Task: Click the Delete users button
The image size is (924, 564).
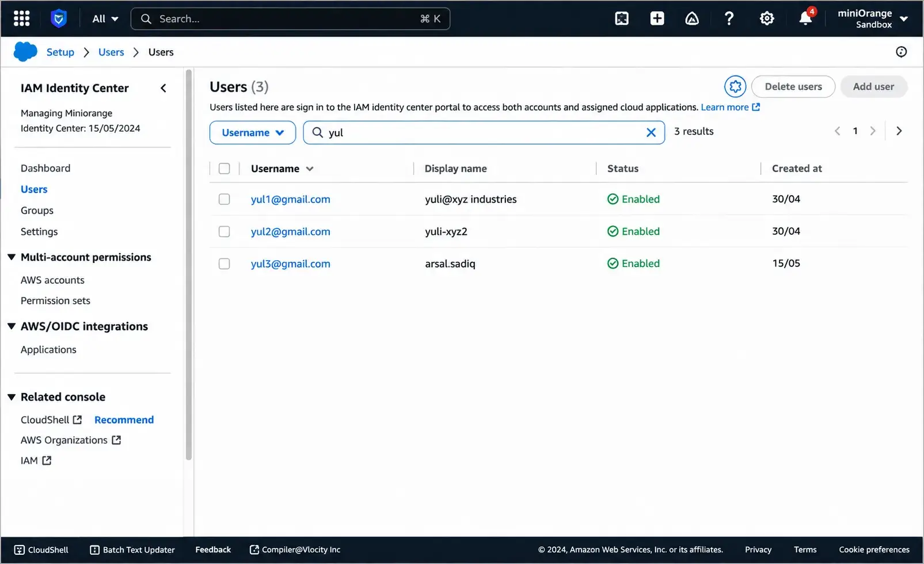Action: pos(793,86)
